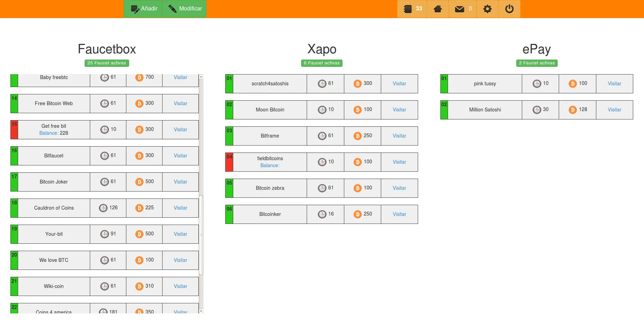Click the Balance link under fieldbitcoins
Screen dimensions: 644x327
tap(270, 165)
